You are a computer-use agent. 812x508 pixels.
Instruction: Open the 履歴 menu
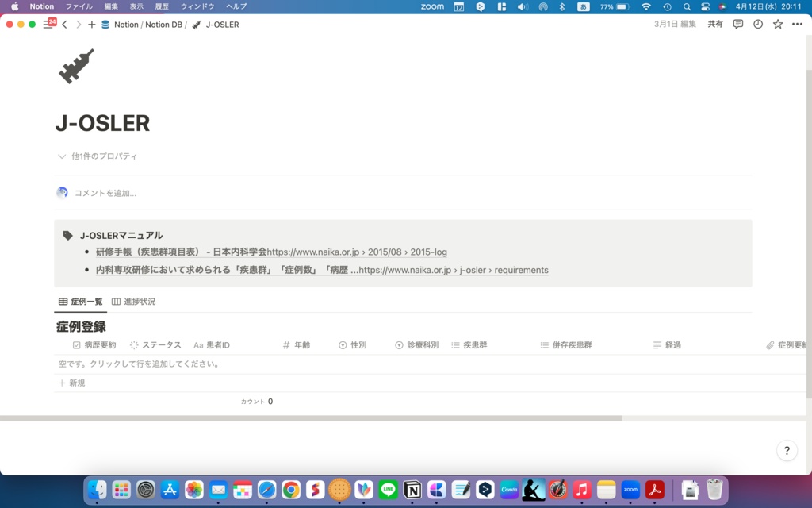point(162,6)
